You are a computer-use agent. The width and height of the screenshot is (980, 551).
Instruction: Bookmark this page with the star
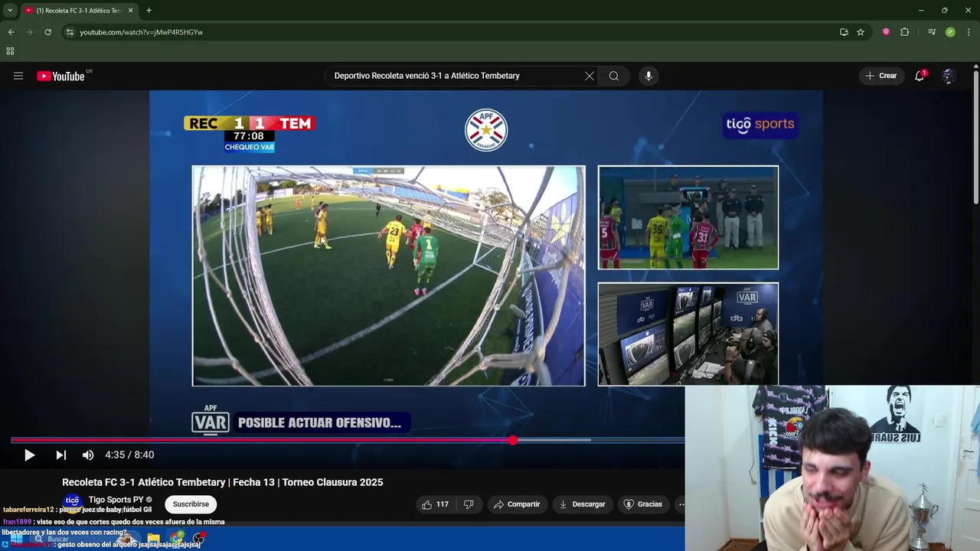coord(861,32)
